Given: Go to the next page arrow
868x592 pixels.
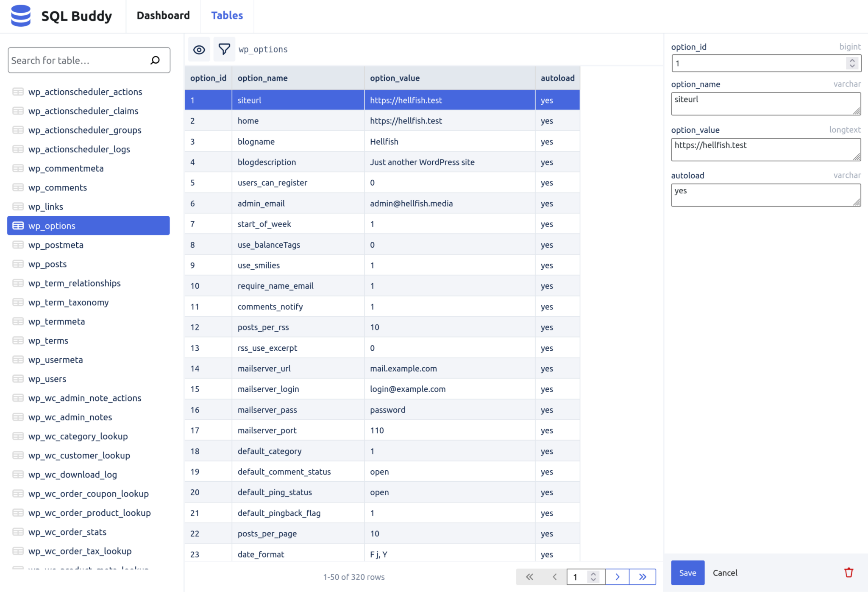Looking at the screenshot, I should coord(618,577).
